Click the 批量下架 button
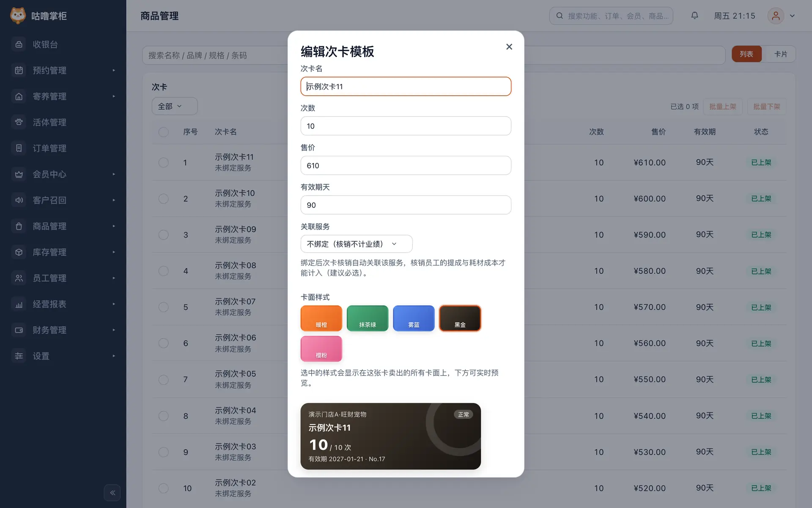Viewport: 812px width, 508px height. [x=767, y=107]
